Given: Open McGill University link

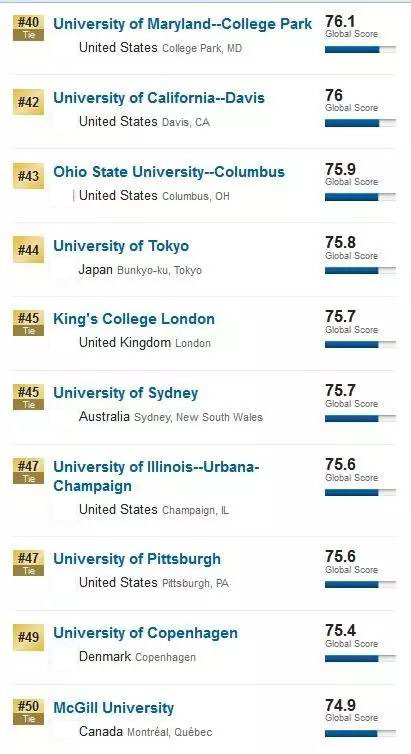Looking at the screenshot, I should [x=113, y=708].
